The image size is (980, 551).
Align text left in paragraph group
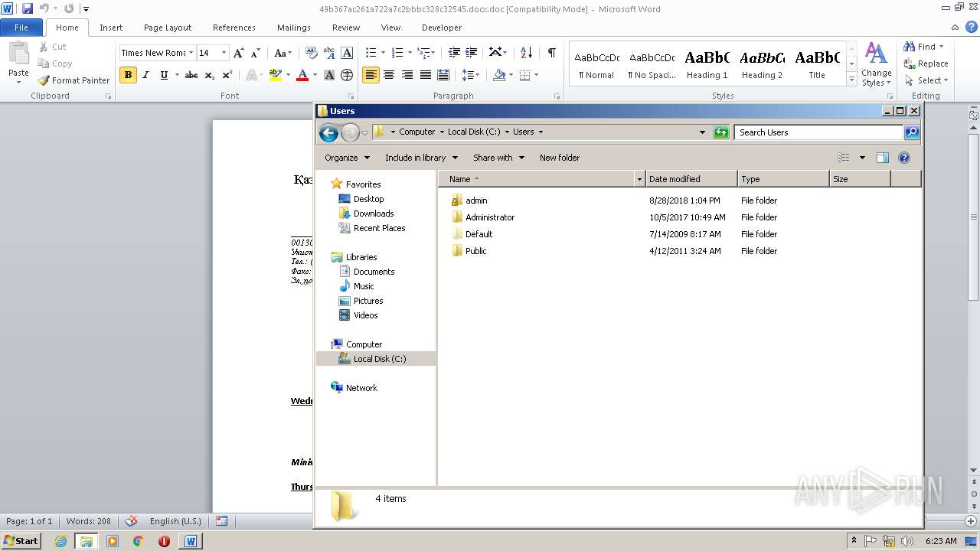(x=371, y=75)
